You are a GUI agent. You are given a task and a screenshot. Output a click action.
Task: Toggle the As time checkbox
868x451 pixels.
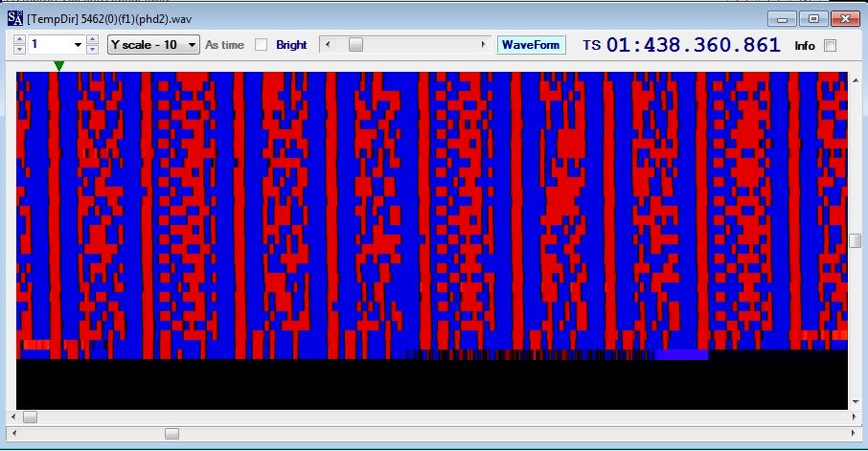click(x=261, y=45)
